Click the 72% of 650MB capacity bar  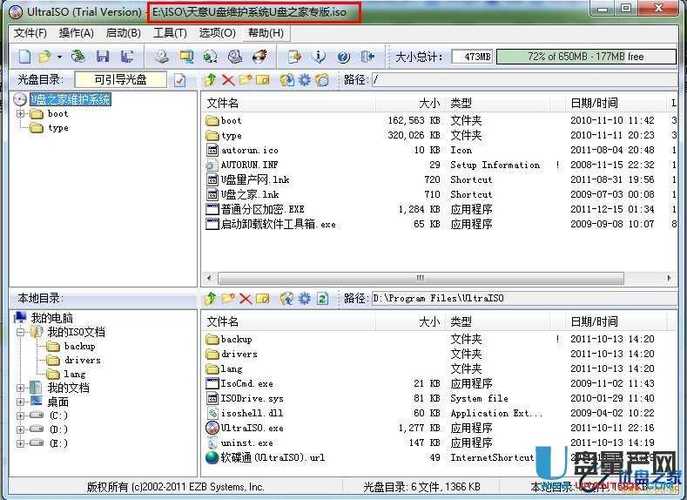click(x=586, y=57)
